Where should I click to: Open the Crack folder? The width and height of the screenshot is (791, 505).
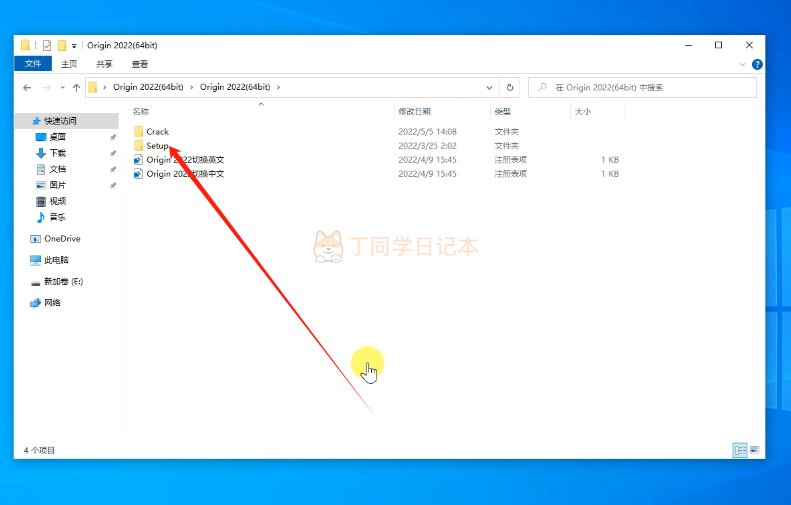click(157, 132)
